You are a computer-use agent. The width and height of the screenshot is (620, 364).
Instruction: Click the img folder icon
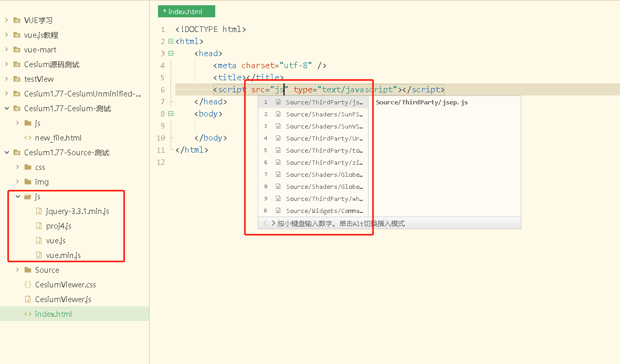[28, 181]
